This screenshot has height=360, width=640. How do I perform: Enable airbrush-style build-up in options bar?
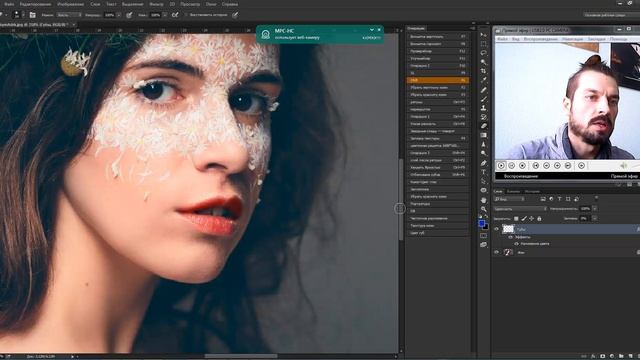175,15
